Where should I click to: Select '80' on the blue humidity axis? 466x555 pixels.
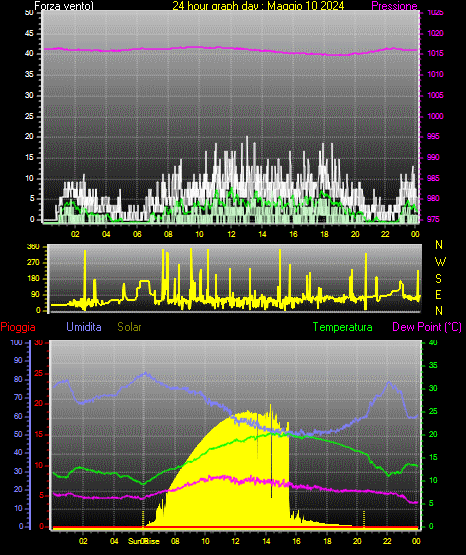18,379
